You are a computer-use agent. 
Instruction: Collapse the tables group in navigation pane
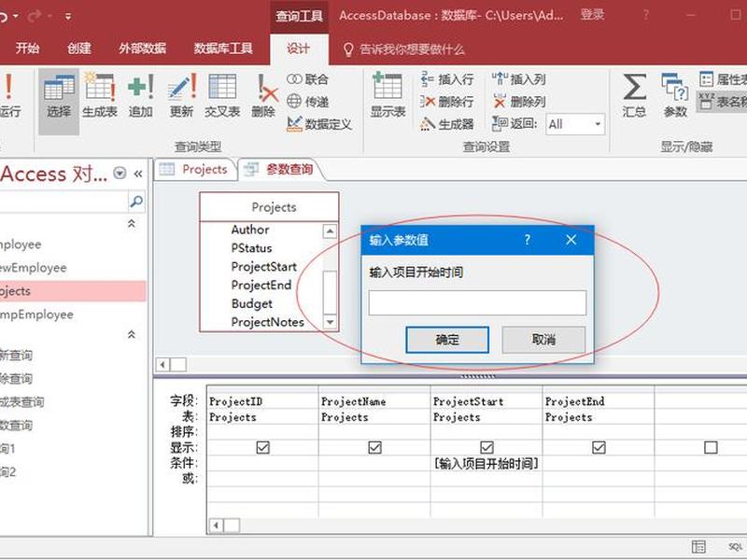[132, 223]
